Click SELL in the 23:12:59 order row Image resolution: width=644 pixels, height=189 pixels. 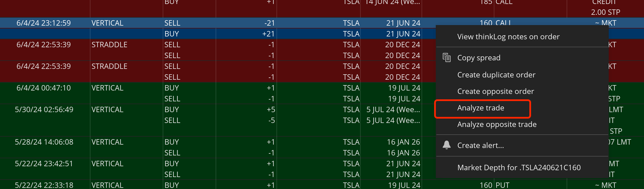(172, 23)
